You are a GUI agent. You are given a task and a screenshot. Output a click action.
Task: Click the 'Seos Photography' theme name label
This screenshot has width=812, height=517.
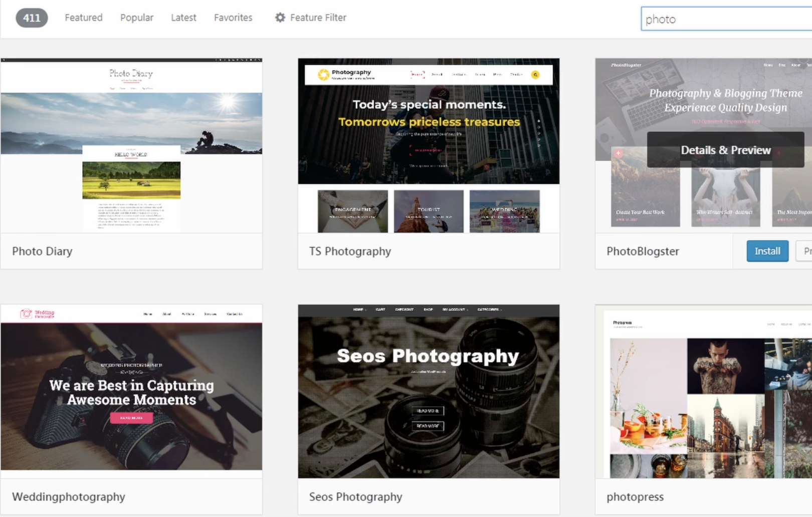tap(355, 497)
